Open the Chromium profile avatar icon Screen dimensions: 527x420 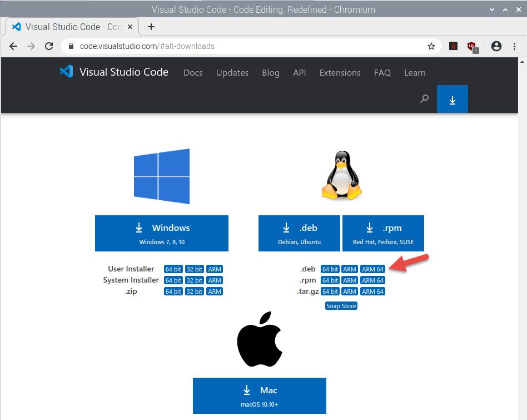coord(496,46)
